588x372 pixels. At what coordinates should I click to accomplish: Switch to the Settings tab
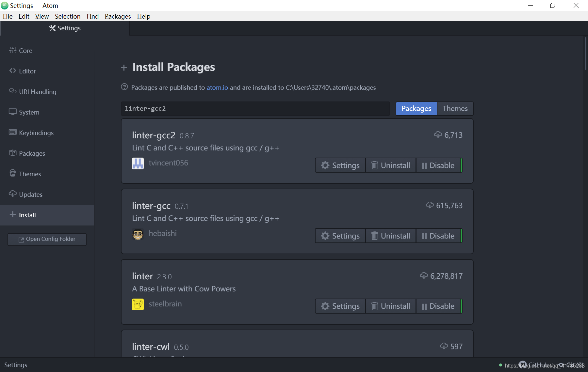point(65,28)
